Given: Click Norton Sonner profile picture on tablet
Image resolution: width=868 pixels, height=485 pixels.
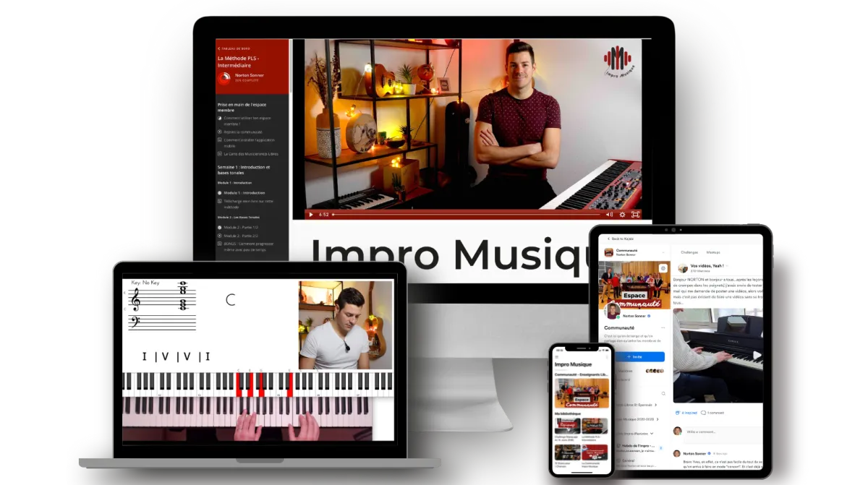Looking at the screenshot, I should tap(612, 310).
